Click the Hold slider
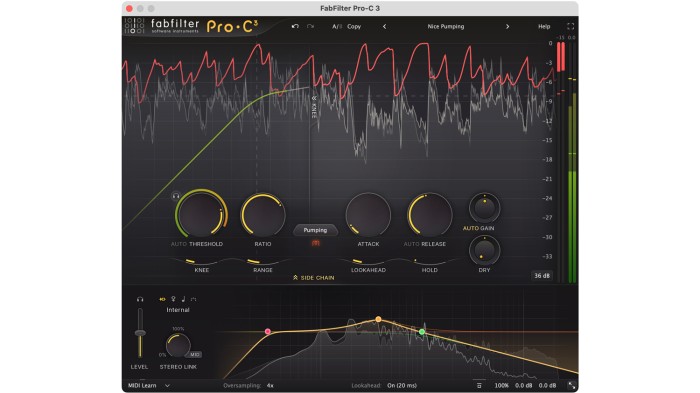This screenshot has height=393, width=700. pyautogui.click(x=429, y=261)
